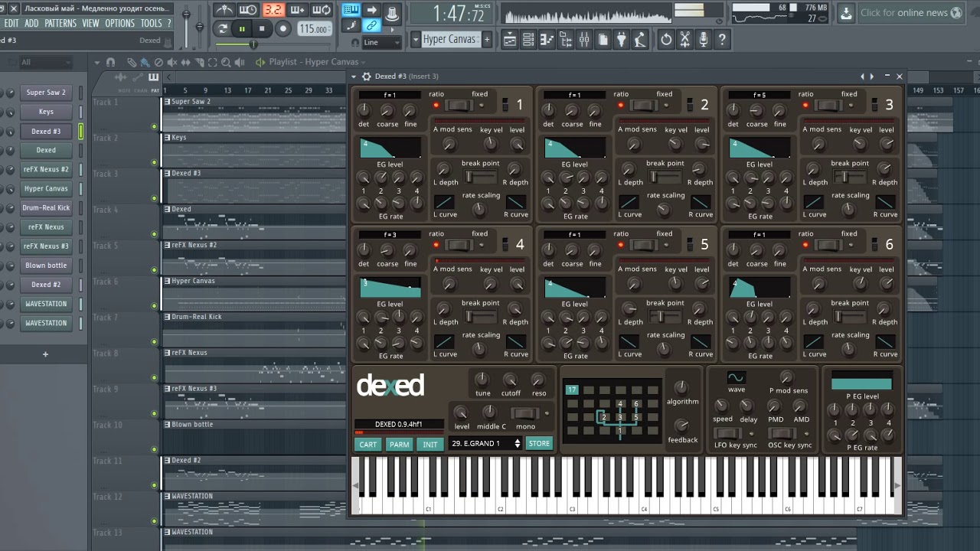Toggle the Dexed mono switch
The image size is (980, 551).
pyautogui.click(x=524, y=413)
